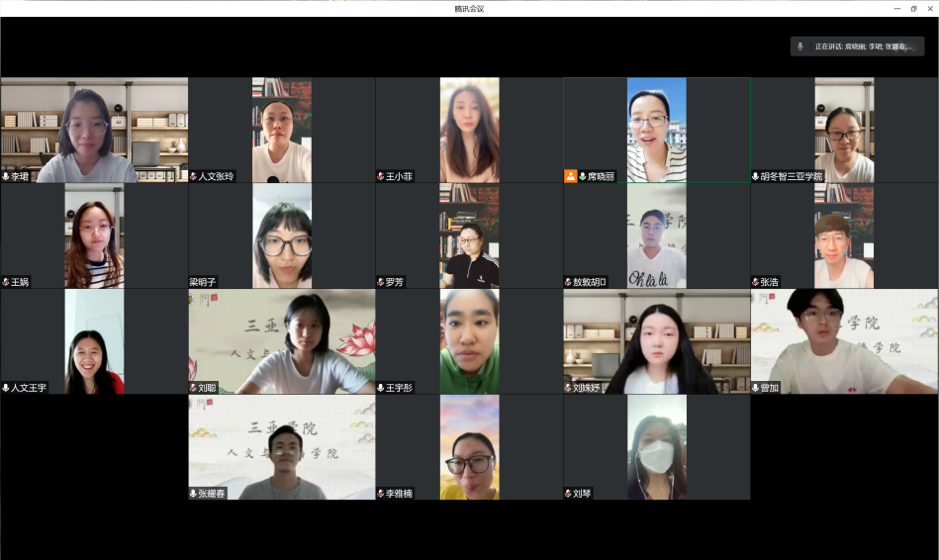Click the mic icon in the 正在讲述 banner
Screen dimensions: 939x560
point(800,47)
